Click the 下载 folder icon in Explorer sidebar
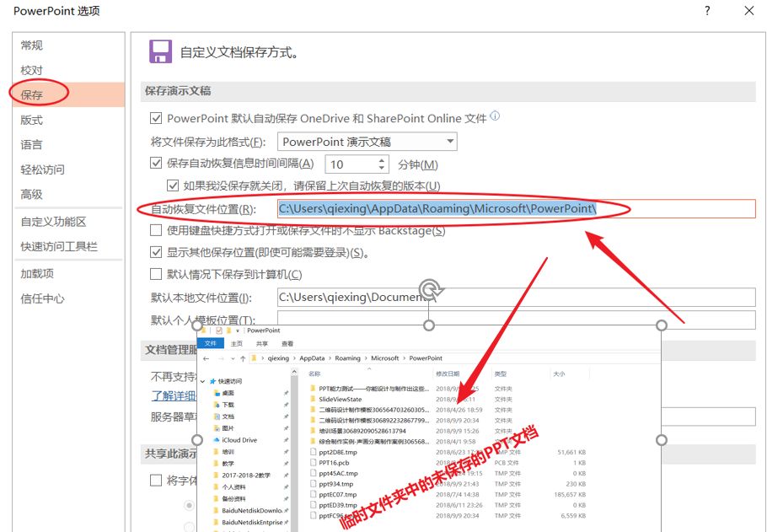This screenshot has width=767, height=532. pyautogui.click(x=217, y=405)
